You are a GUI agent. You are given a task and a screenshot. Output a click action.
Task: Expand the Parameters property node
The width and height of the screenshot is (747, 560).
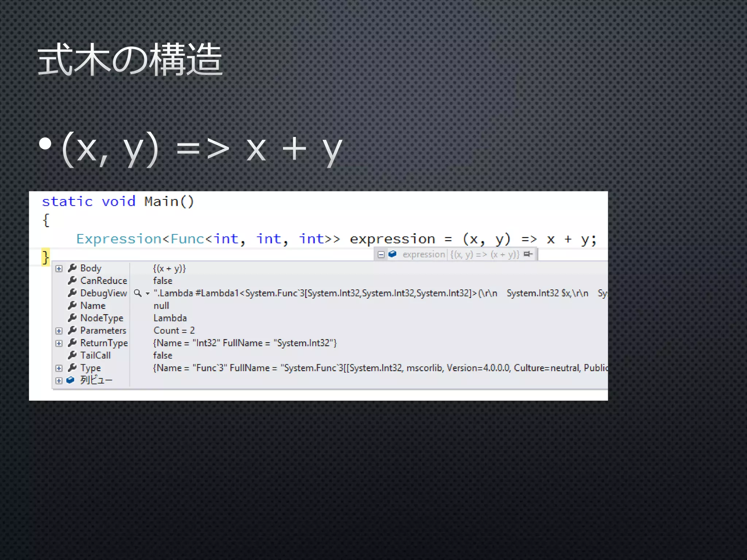(59, 331)
